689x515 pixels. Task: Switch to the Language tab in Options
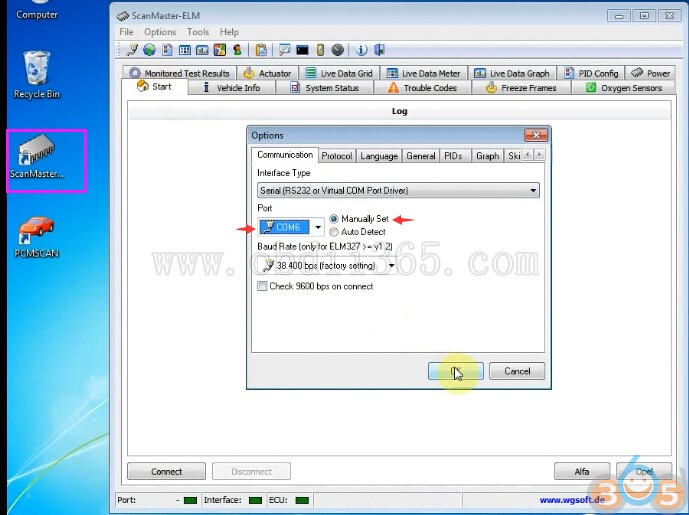(379, 156)
